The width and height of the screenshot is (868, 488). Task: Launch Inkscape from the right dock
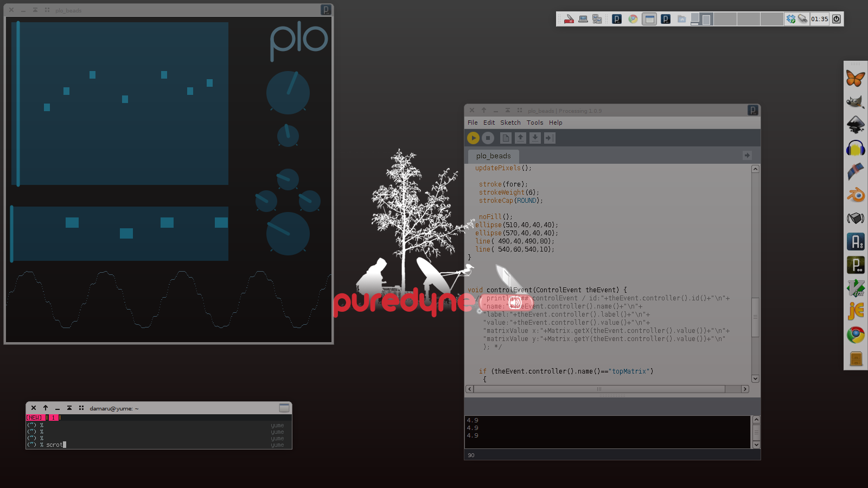(x=856, y=125)
